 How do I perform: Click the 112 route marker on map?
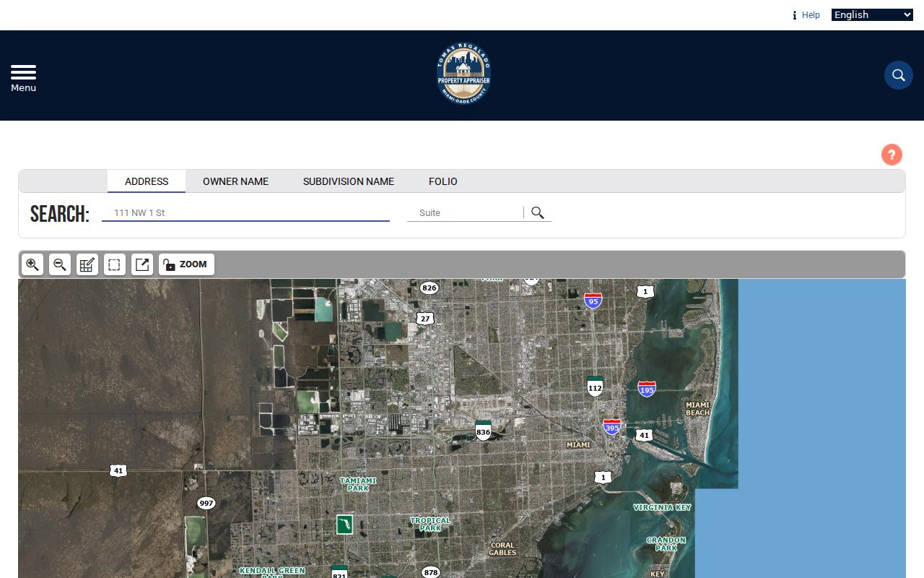tap(595, 386)
